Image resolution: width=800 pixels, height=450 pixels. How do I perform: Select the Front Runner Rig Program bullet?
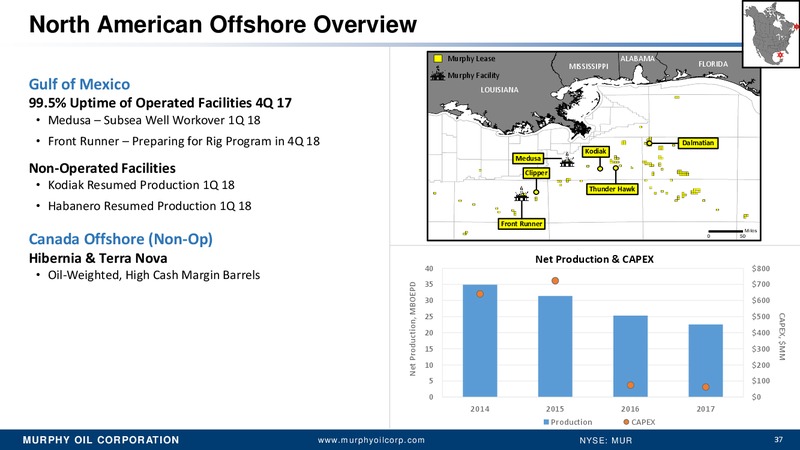tap(184, 141)
